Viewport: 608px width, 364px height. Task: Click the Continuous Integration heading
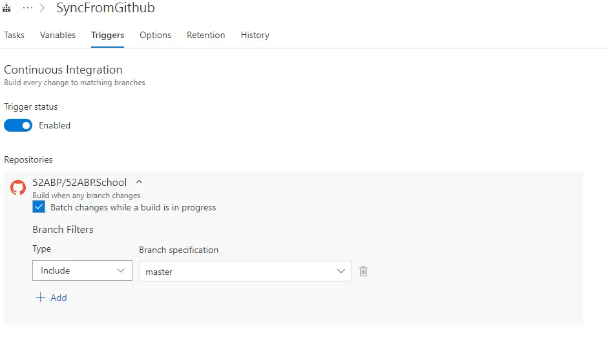pos(63,70)
